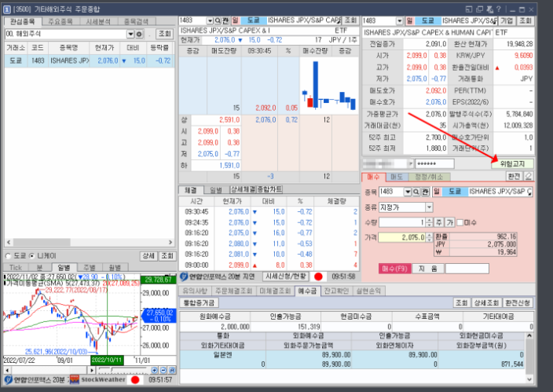Switch to the 매도 sell tab
The height and width of the screenshot is (392, 553).
point(397,177)
